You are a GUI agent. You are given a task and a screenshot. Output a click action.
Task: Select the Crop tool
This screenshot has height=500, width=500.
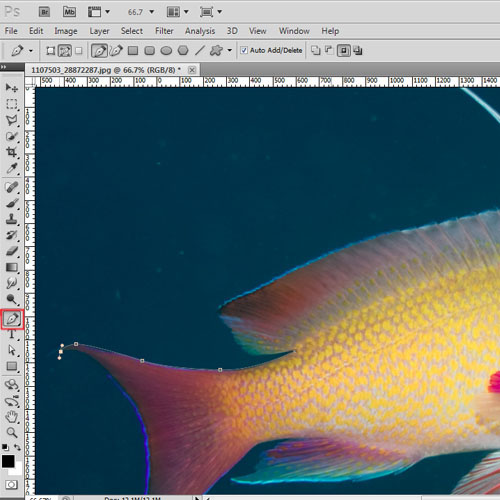tap(12, 152)
